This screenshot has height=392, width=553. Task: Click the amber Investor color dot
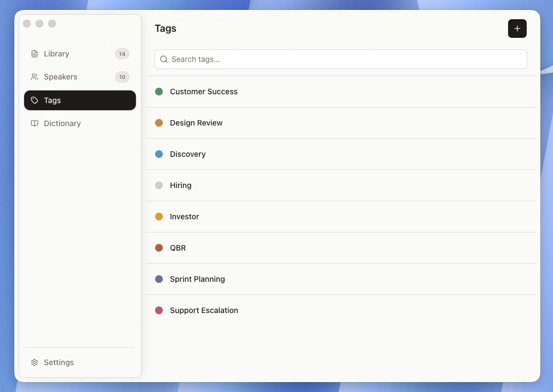coord(159,217)
